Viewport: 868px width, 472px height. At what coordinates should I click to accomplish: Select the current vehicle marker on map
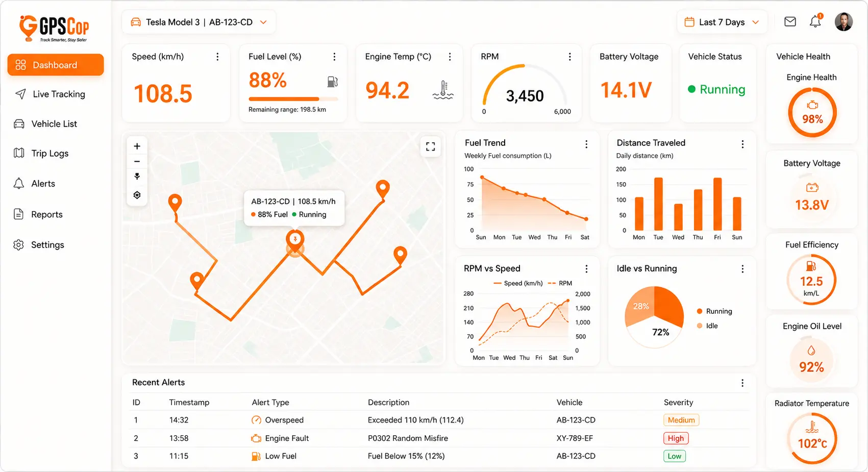[295, 242]
